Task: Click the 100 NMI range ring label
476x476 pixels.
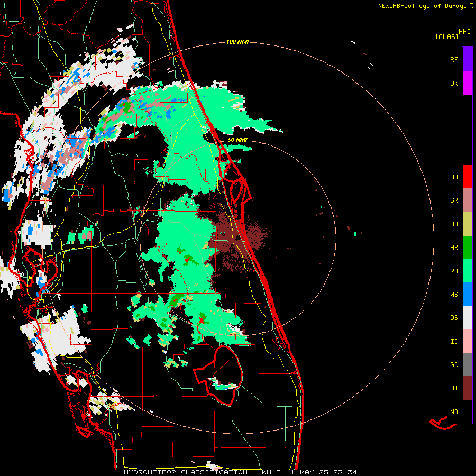Action: (237, 42)
